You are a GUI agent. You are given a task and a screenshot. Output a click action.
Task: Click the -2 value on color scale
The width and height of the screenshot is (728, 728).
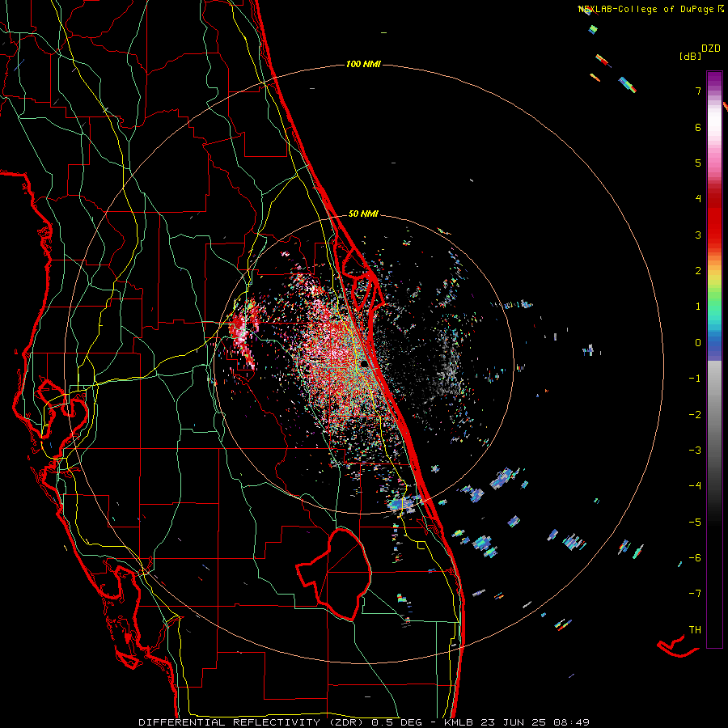point(695,414)
